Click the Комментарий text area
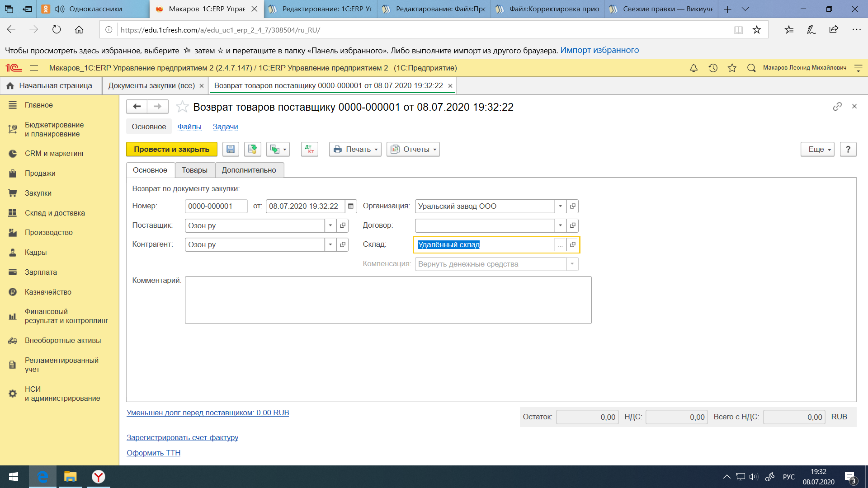 click(388, 300)
